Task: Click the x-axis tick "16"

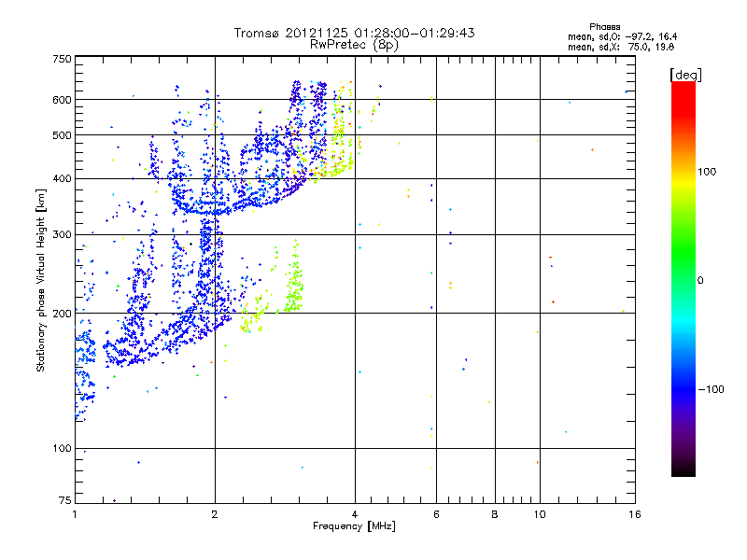Action: click(635, 514)
